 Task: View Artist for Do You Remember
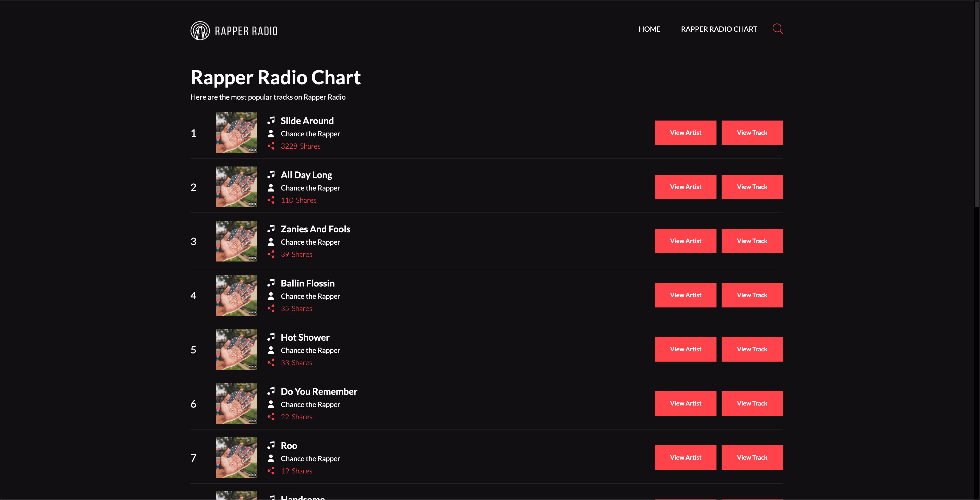pyautogui.click(x=686, y=403)
